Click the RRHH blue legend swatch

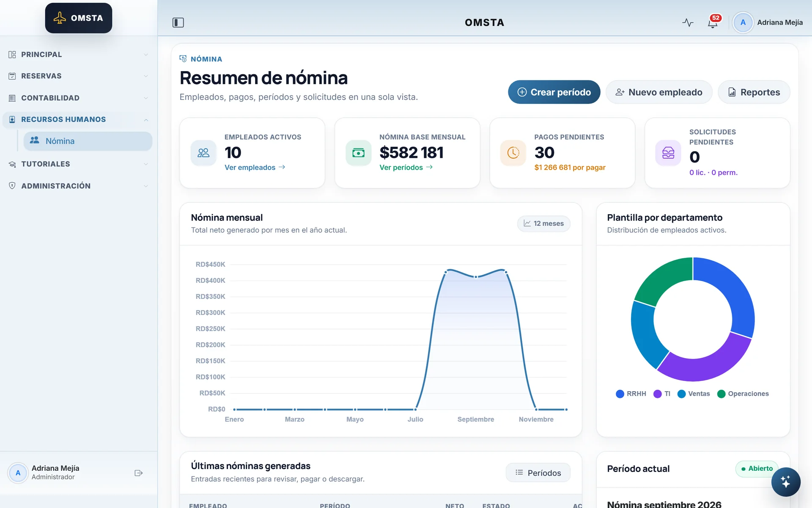[x=620, y=394]
